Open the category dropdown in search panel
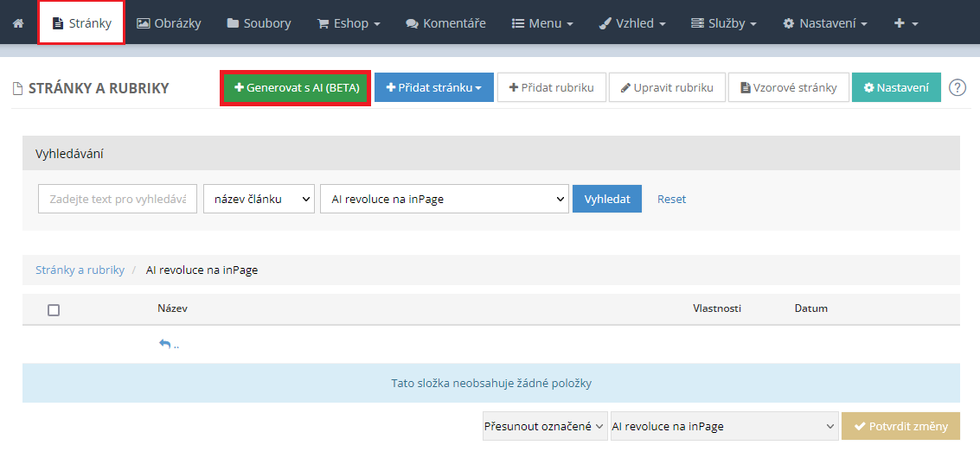Screen dimensions: 980x464 pyautogui.click(x=444, y=199)
